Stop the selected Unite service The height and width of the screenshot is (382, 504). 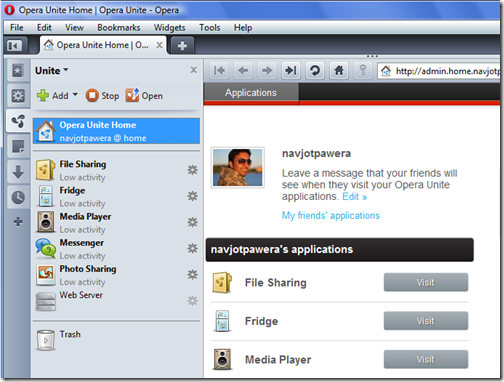102,96
